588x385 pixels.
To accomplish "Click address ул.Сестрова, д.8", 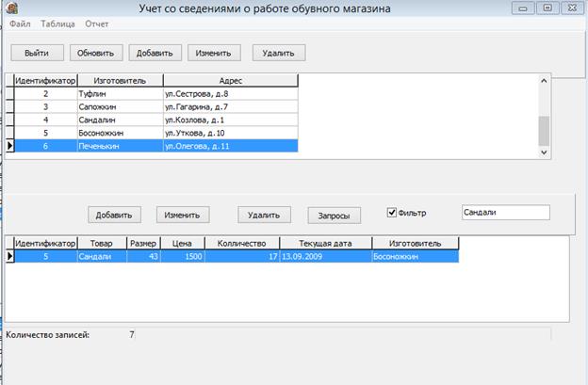I will (x=231, y=93).
